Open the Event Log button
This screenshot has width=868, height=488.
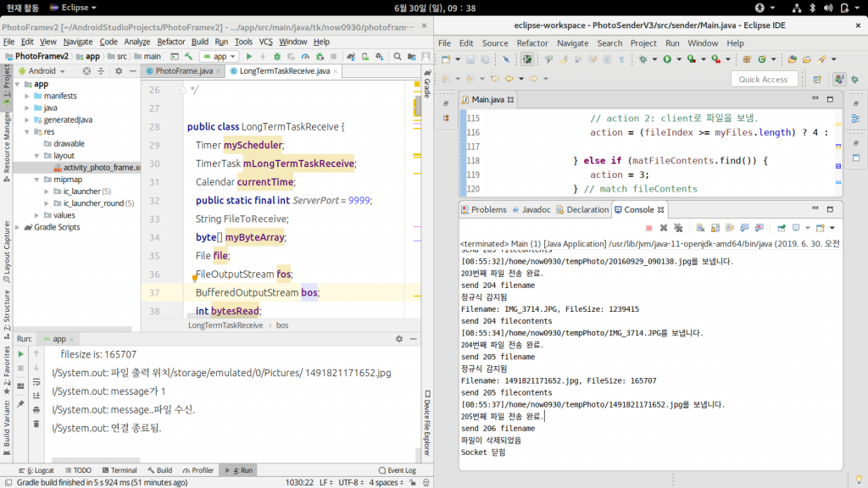click(397, 470)
